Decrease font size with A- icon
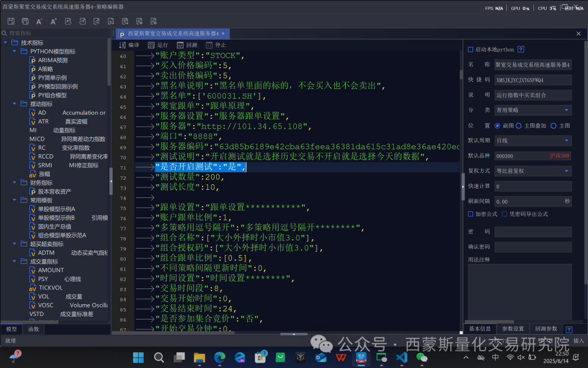 coord(39,21)
